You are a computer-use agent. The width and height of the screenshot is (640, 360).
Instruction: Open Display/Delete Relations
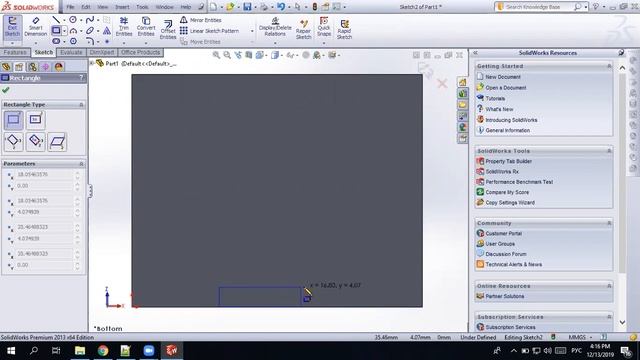[x=275, y=27]
